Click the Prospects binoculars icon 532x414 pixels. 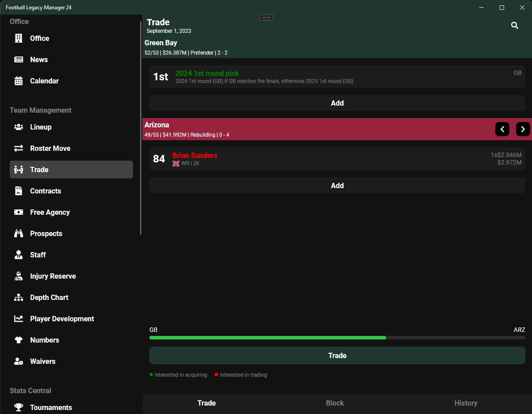click(x=19, y=233)
